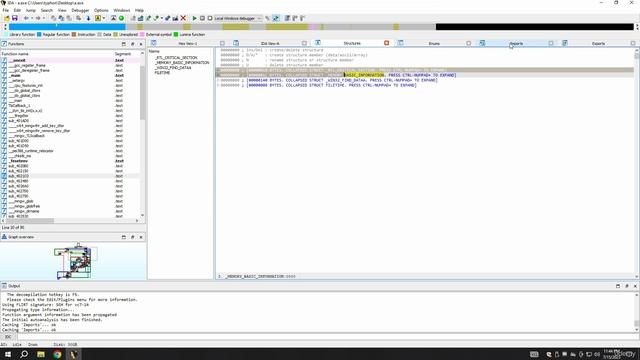Switch to the Imports tab
This screenshot has width=640, height=360.
pyautogui.click(x=516, y=43)
